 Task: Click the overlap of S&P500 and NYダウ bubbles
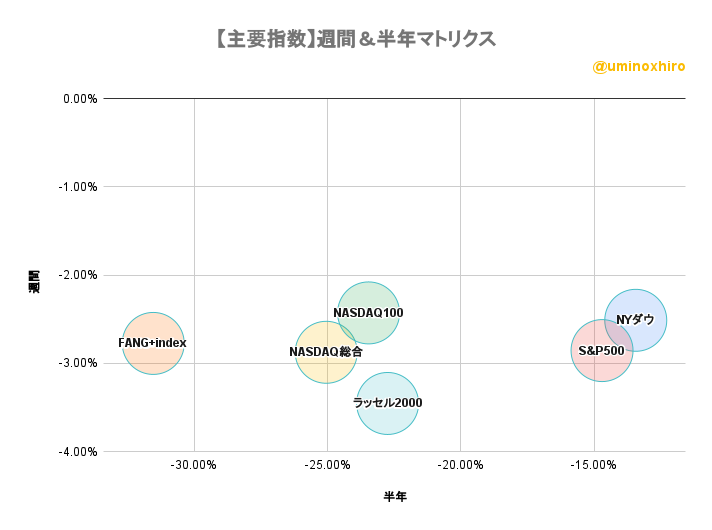point(618,335)
